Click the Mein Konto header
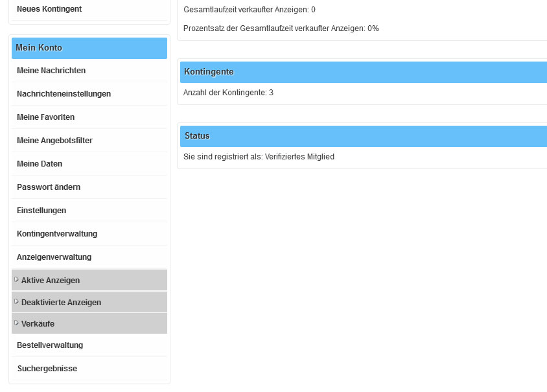Screen dimensions: 547x392 89,48
